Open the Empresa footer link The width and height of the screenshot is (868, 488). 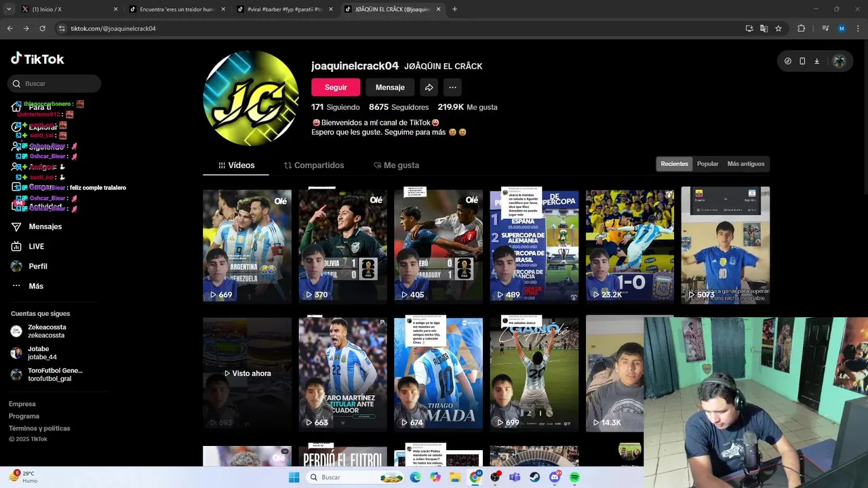tap(22, 404)
